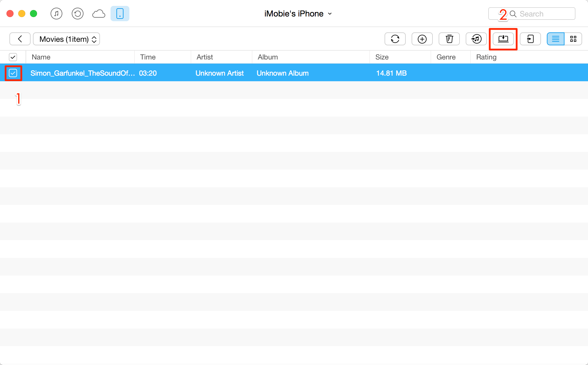Open the iTunes library music icon

(56, 14)
